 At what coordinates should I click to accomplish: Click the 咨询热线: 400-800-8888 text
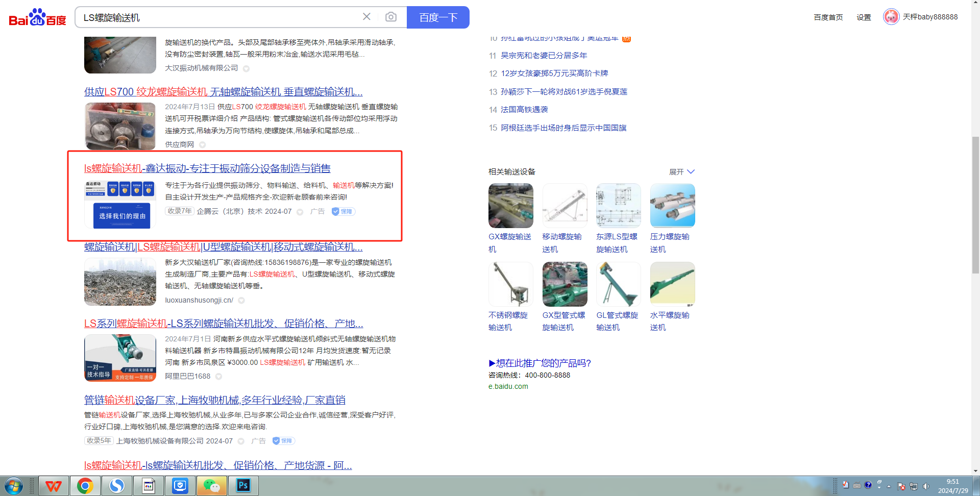point(529,376)
